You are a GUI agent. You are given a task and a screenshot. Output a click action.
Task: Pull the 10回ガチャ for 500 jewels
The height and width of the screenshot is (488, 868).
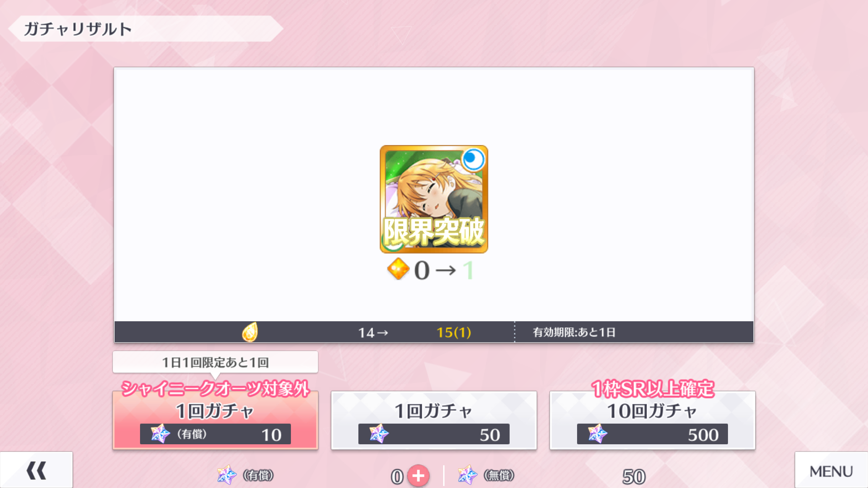point(652,421)
